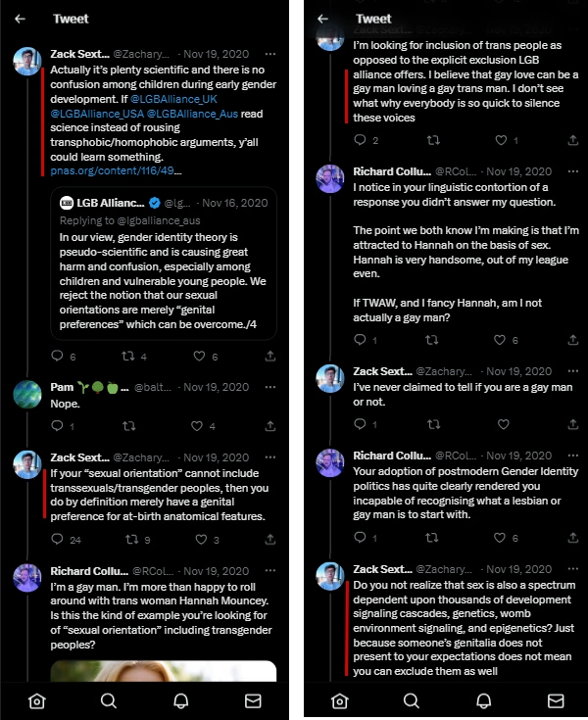
Task: Open Messages tab in the left panel's bottom bar
Action: tap(253, 700)
